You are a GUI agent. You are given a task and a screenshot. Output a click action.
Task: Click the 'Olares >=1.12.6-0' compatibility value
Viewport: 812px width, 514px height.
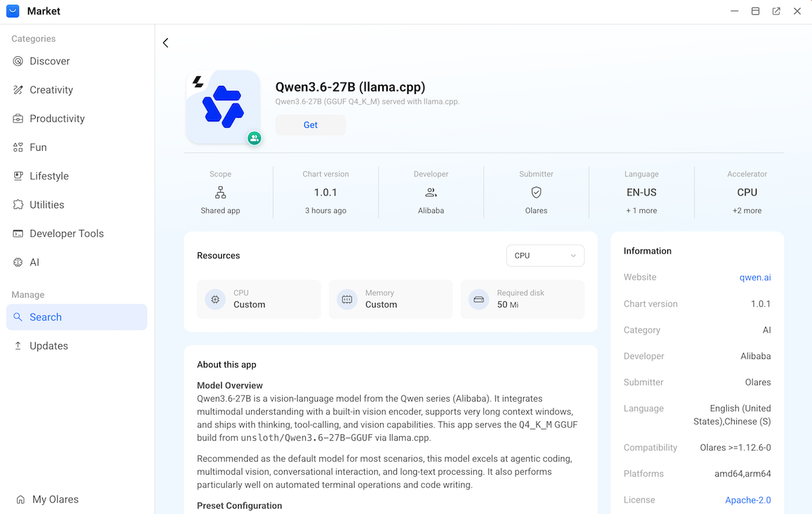click(x=736, y=448)
